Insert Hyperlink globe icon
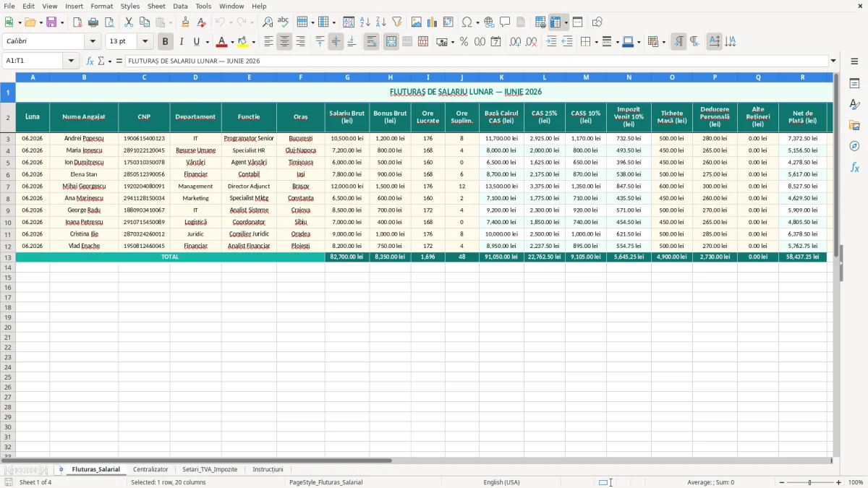This screenshot has width=868, height=488. click(x=489, y=22)
